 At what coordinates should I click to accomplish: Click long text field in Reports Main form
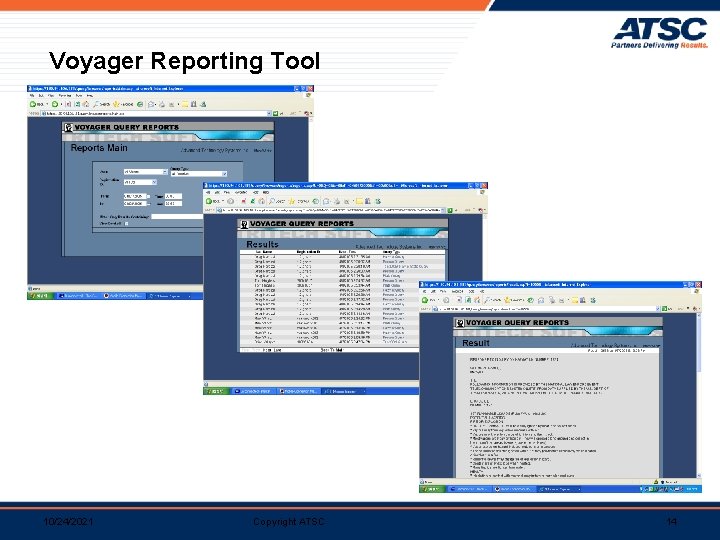pyautogui.click(x=177, y=216)
